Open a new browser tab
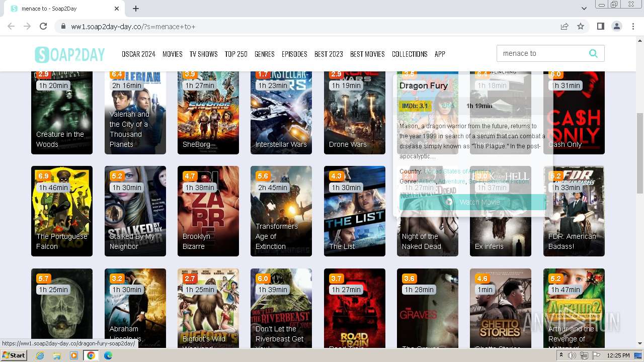The image size is (644, 362). click(136, 9)
